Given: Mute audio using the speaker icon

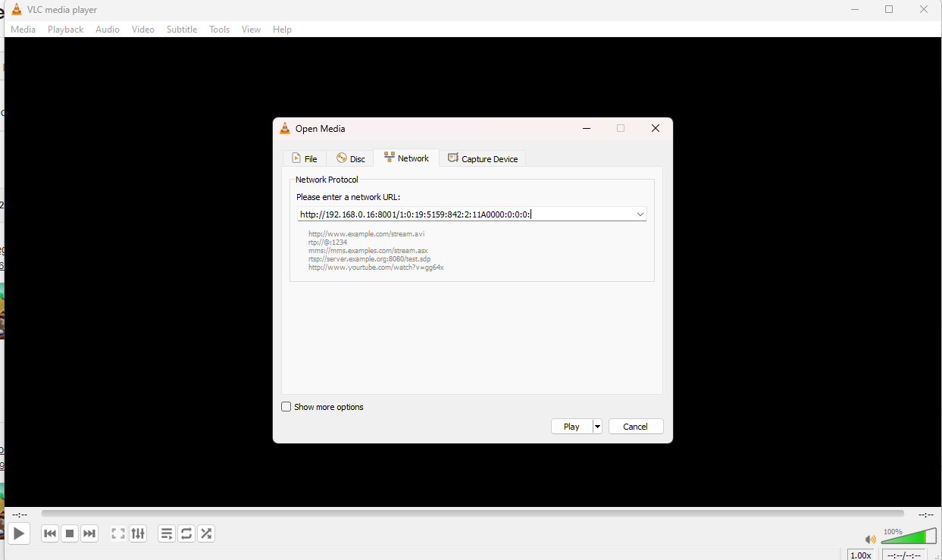Looking at the screenshot, I should pyautogui.click(x=870, y=540).
